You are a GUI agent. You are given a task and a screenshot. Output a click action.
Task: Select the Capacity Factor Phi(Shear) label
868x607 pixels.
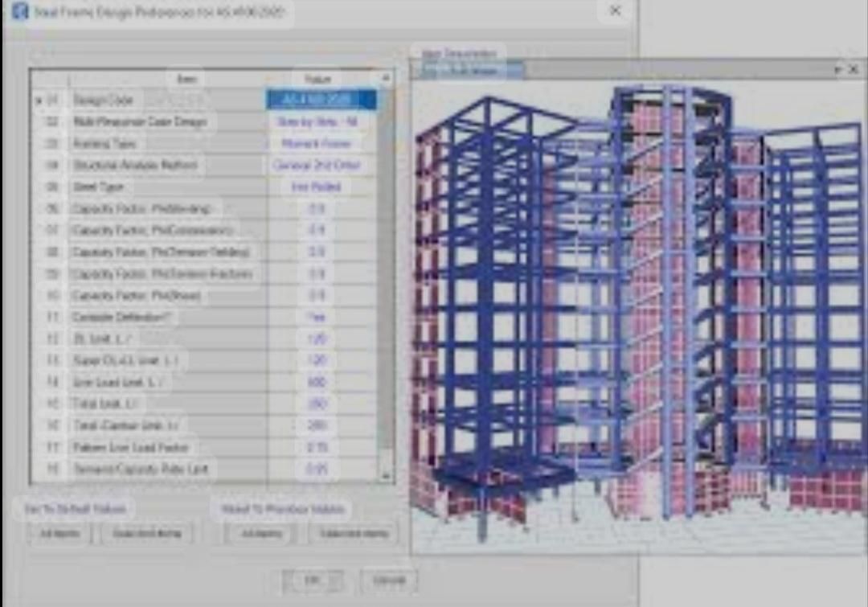pos(136,295)
